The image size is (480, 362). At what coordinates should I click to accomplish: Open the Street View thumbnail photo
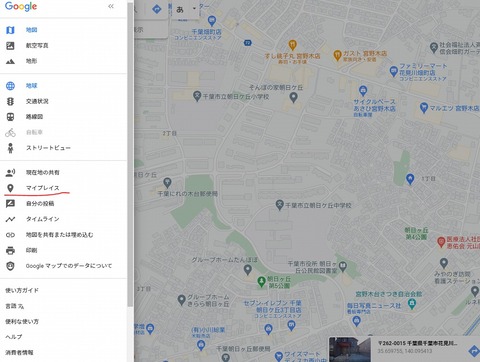point(350,349)
